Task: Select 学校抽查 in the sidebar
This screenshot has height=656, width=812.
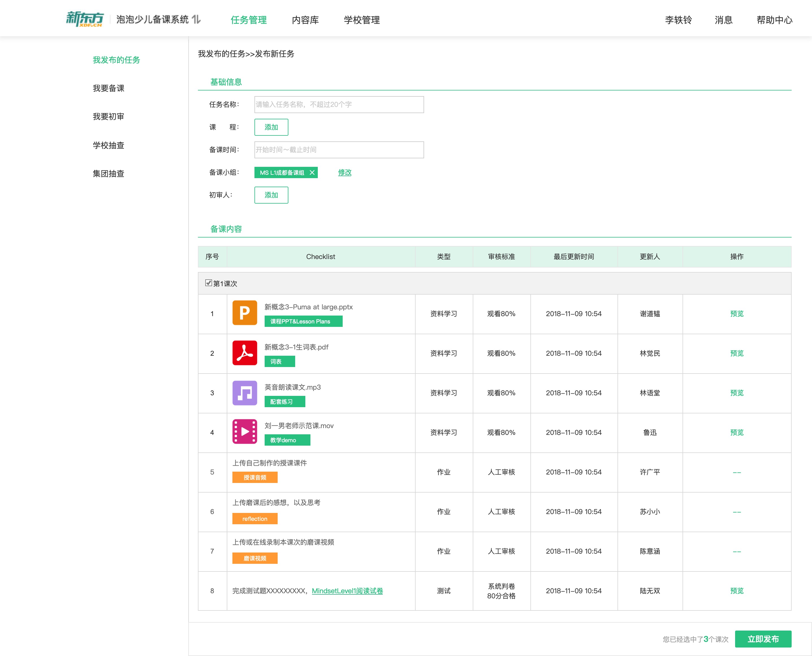Action: [x=109, y=145]
